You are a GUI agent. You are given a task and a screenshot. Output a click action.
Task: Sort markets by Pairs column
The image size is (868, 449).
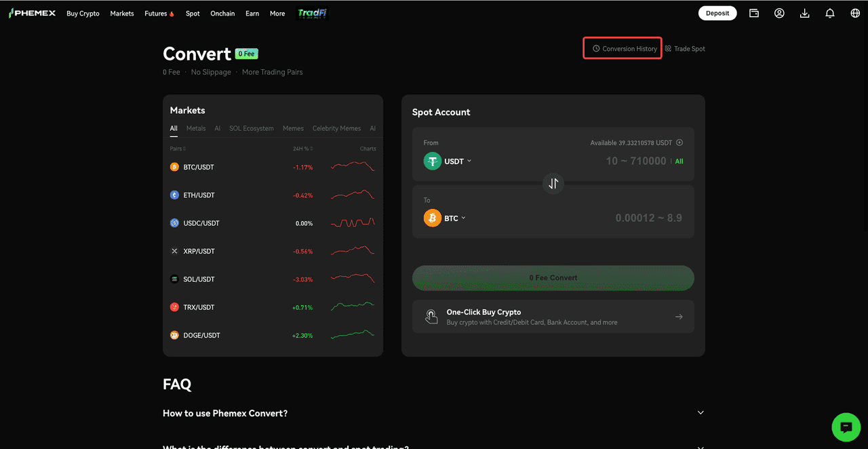point(178,149)
